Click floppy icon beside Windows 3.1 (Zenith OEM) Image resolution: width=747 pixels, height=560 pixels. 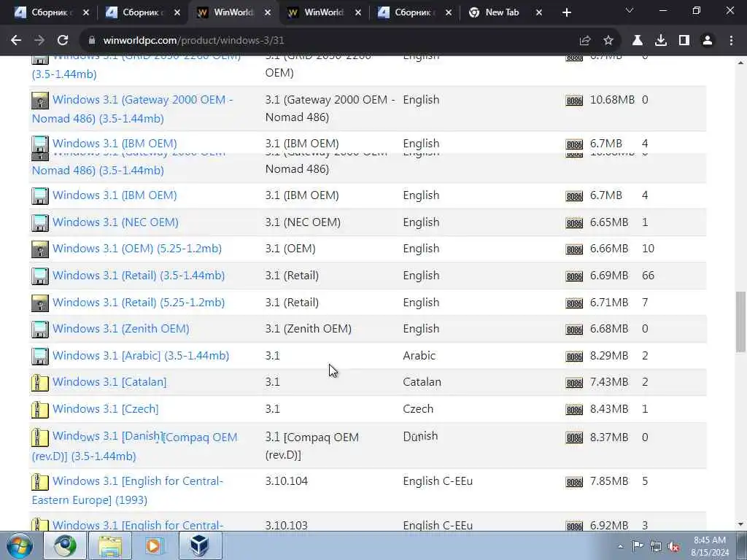pyautogui.click(x=40, y=330)
